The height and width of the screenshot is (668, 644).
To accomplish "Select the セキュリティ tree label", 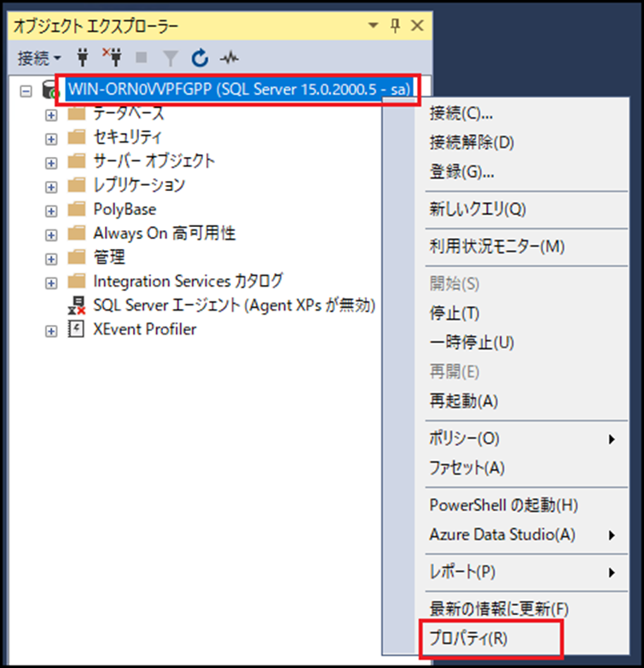I will [x=127, y=137].
